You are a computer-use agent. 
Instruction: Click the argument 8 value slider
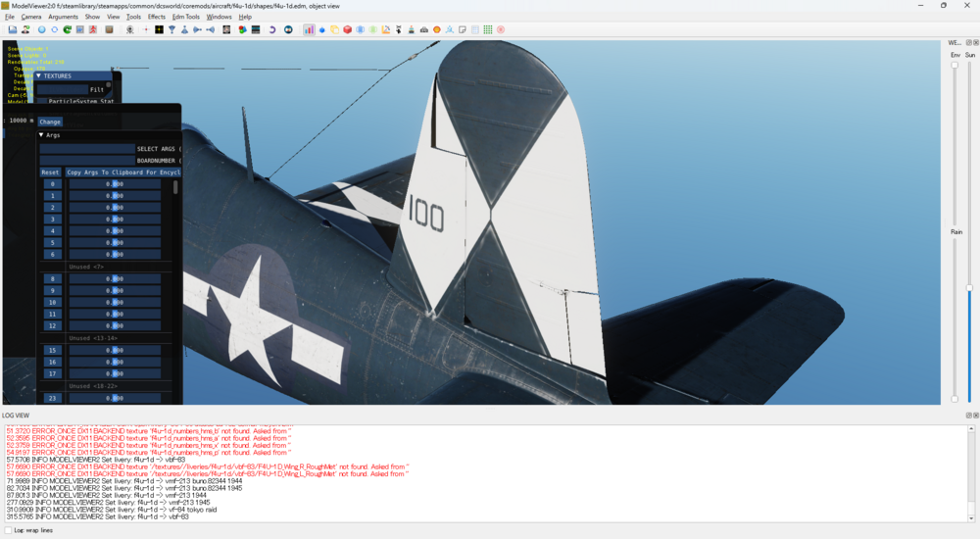[115, 279]
